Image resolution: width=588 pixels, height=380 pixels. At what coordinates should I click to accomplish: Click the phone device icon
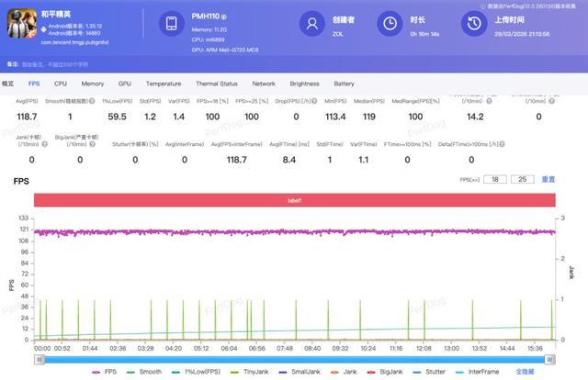[x=172, y=25]
